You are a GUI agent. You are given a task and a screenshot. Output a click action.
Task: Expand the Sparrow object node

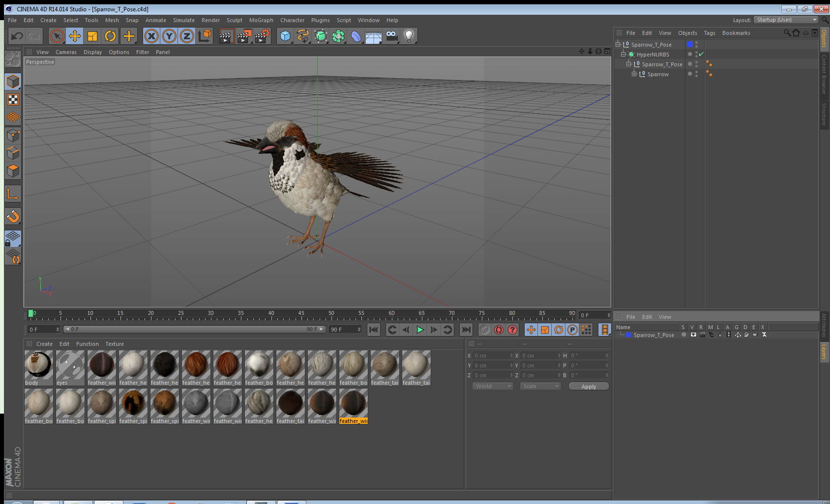[x=634, y=74]
